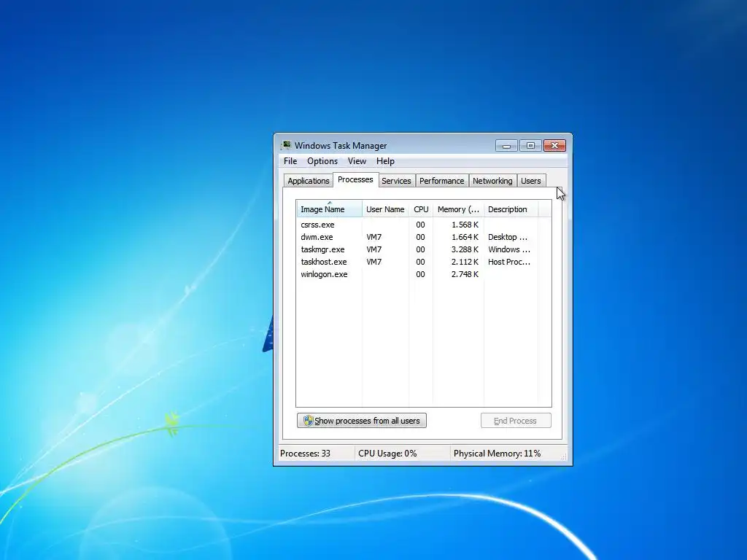Screen dimensions: 747x560
Task: Sort by Image Name column header
Action: (329, 209)
